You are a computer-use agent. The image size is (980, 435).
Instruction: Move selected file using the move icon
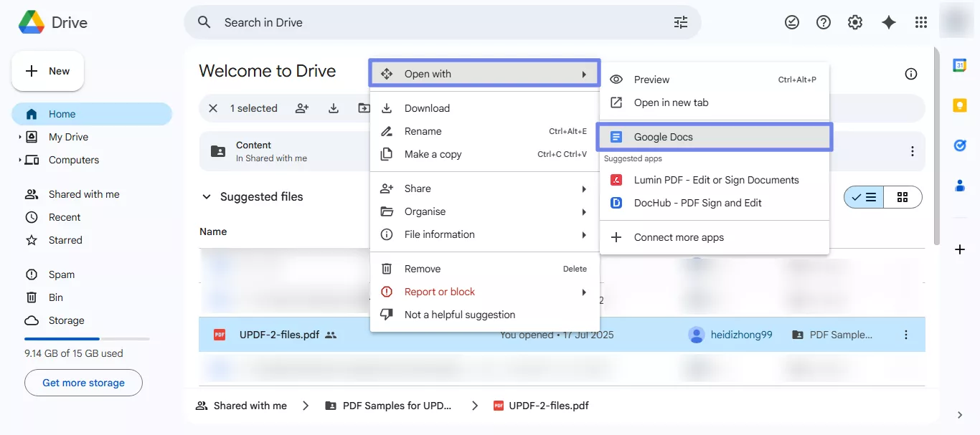[x=364, y=107]
